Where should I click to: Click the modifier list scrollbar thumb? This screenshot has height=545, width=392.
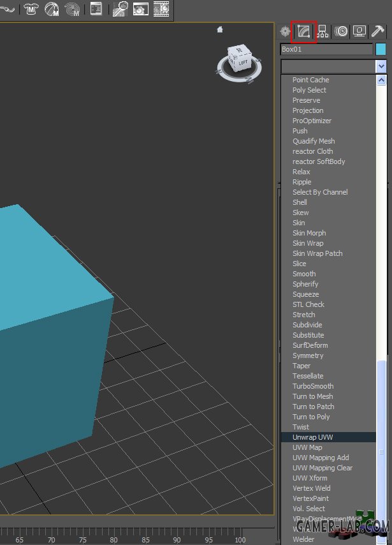(x=381, y=447)
